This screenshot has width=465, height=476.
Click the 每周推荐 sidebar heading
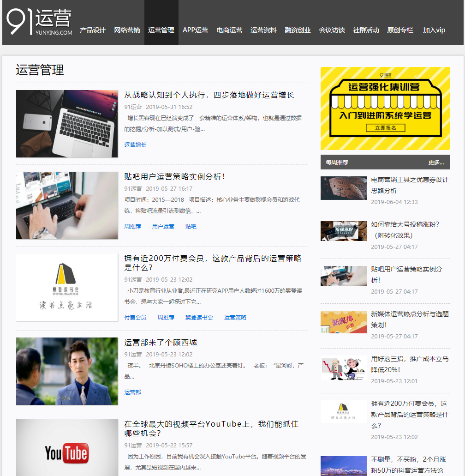coord(337,163)
